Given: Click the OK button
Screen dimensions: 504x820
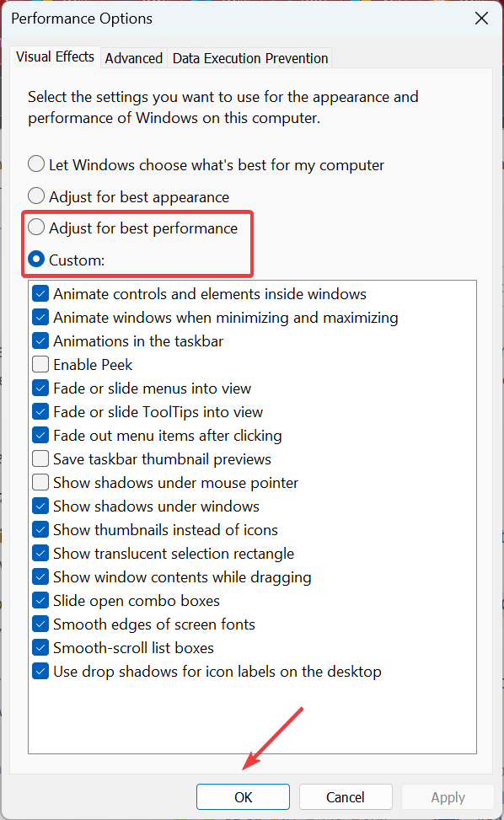Looking at the screenshot, I should click(x=243, y=797).
